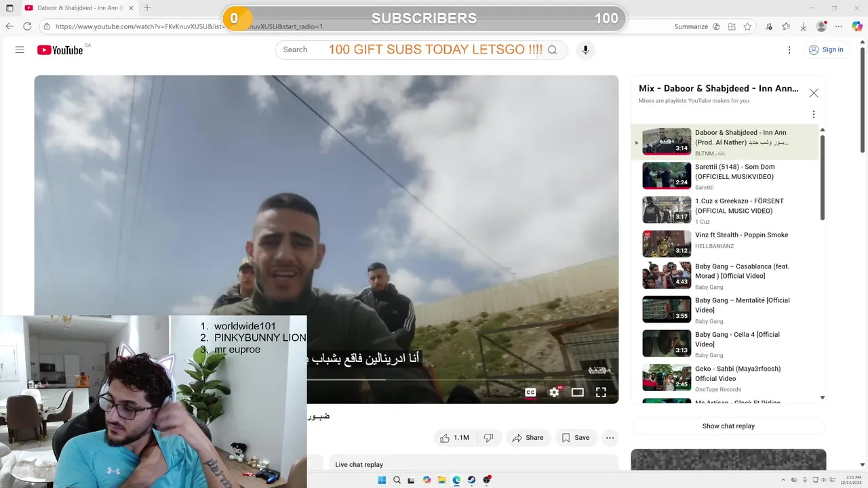Open the Edge settings ellipsis menu
Viewport: 868px width, 488px height.
click(839, 26)
